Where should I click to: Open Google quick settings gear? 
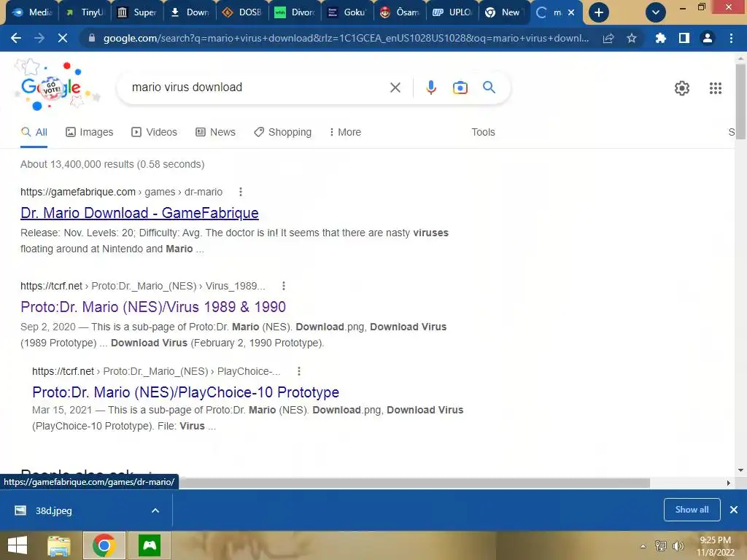[x=682, y=88]
